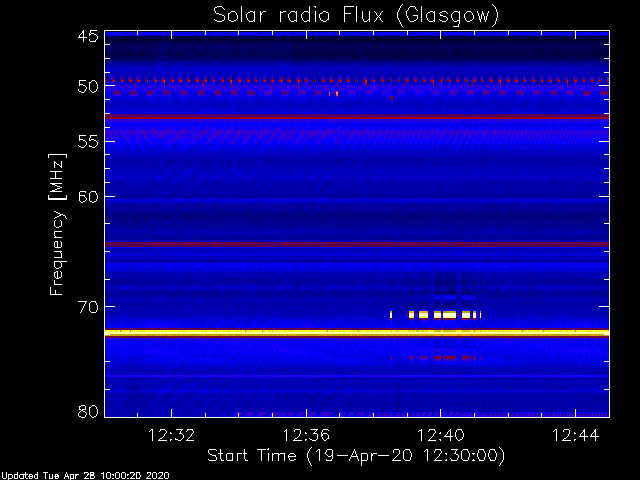640x480 pixels.
Task: Click the dark red burst echo below the yellow band
Action: pyautogui.click(x=436, y=358)
